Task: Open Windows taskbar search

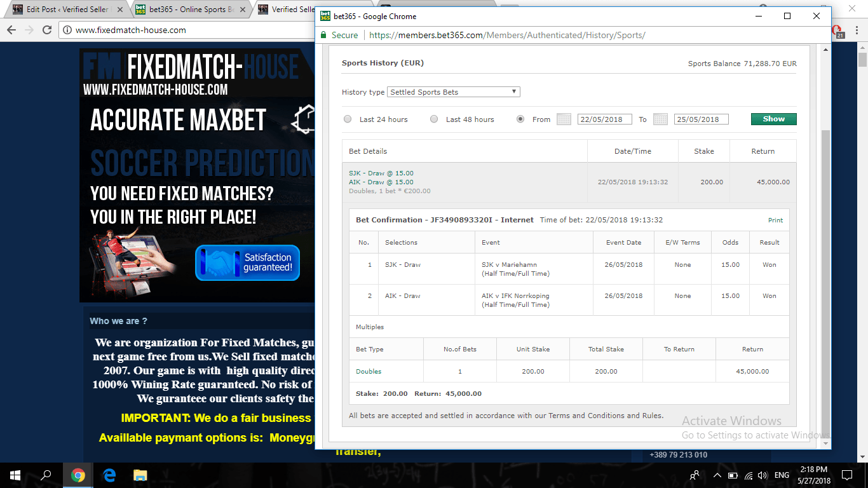Action: (x=46, y=475)
